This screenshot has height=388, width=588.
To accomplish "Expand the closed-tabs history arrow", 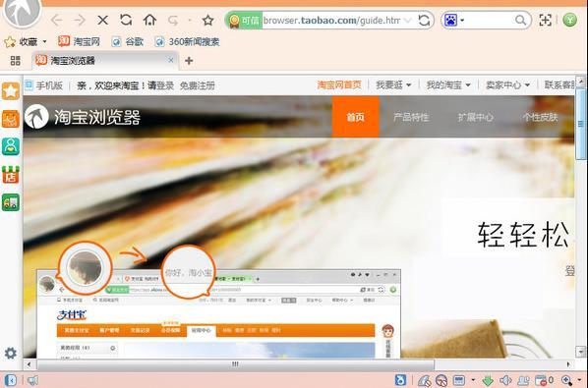I will (x=190, y=21).
